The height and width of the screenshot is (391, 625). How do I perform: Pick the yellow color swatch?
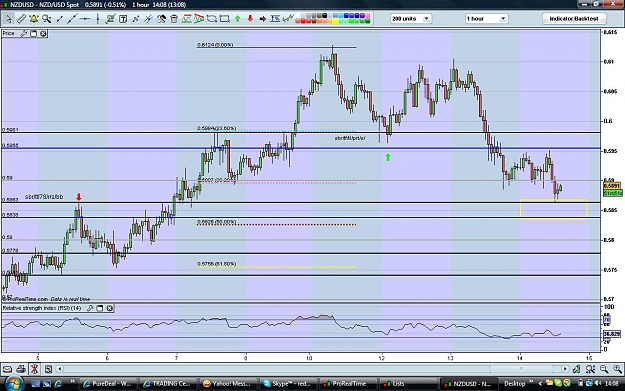[334, 21]
